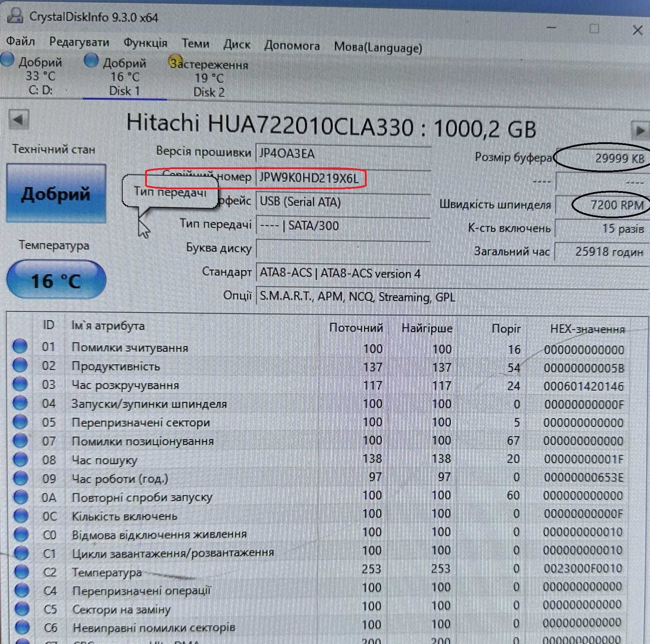This screenshot has width=650, height=644.
Task: Select the Сектори на заміну attribute name
Action: pyautogui.click(x=121, y=609)
